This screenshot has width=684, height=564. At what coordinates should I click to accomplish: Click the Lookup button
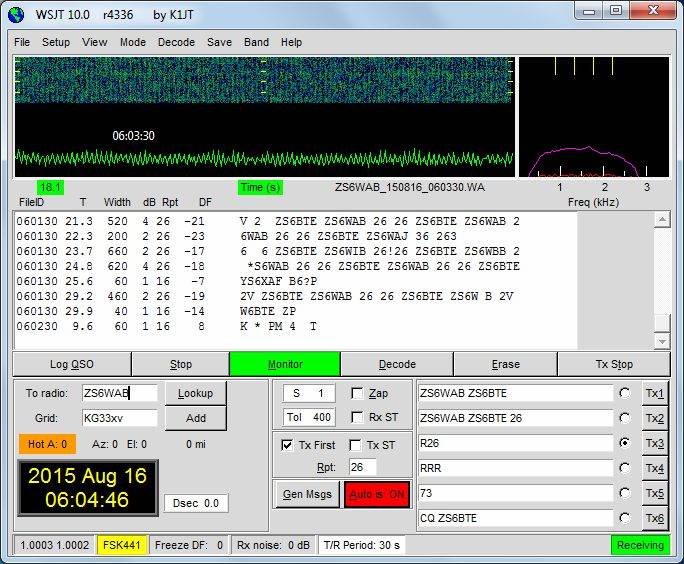tap(195, 393)
